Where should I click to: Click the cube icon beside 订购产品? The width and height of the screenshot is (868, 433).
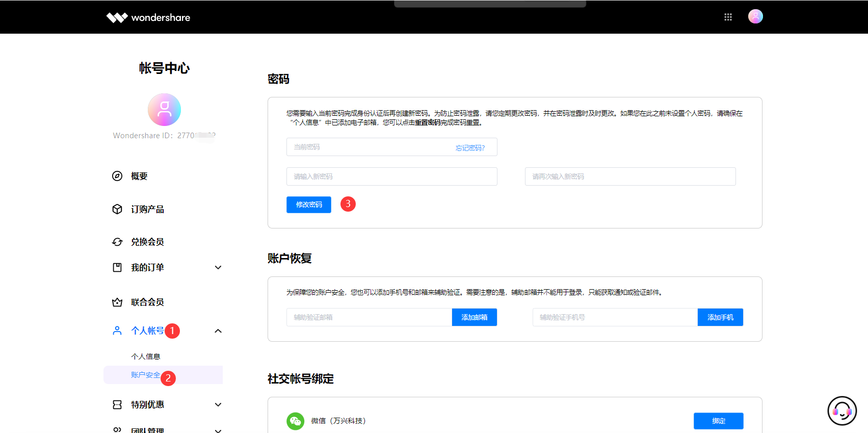(x=117, y=209)
